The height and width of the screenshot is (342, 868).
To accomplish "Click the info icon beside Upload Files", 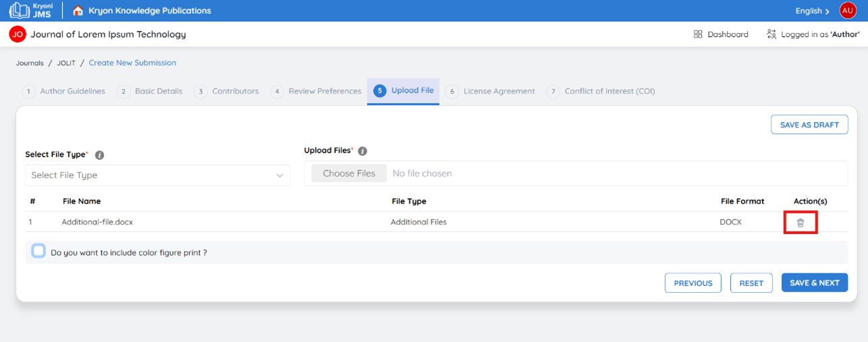I will pos(362,151).
